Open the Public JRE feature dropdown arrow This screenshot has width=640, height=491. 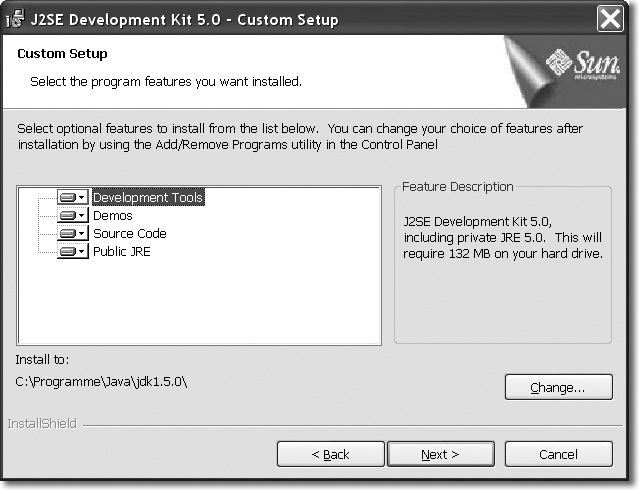click(x=82, y=252)
